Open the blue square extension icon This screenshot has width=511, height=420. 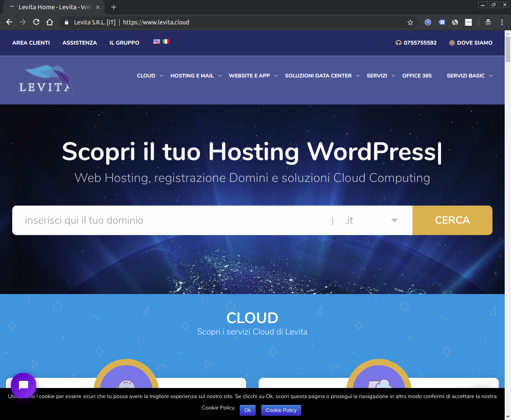click(x=441, y=22)
